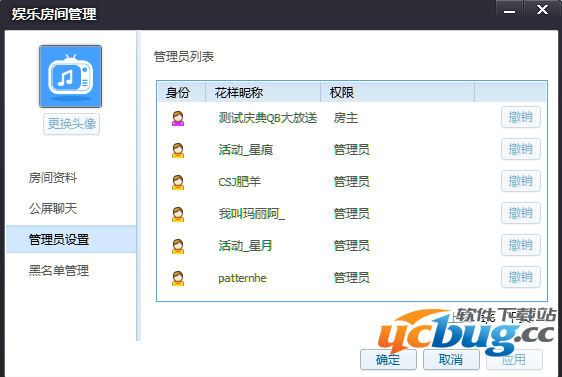Screen dimensions: 562x377
Task: Click the 身份 column header
Action: coord(181,92)
